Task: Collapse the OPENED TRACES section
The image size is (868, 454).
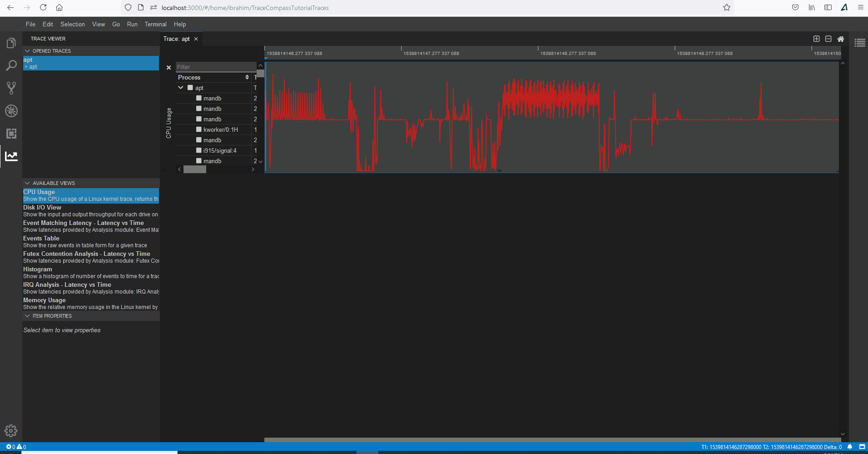Action: click(x=27, y=50)
